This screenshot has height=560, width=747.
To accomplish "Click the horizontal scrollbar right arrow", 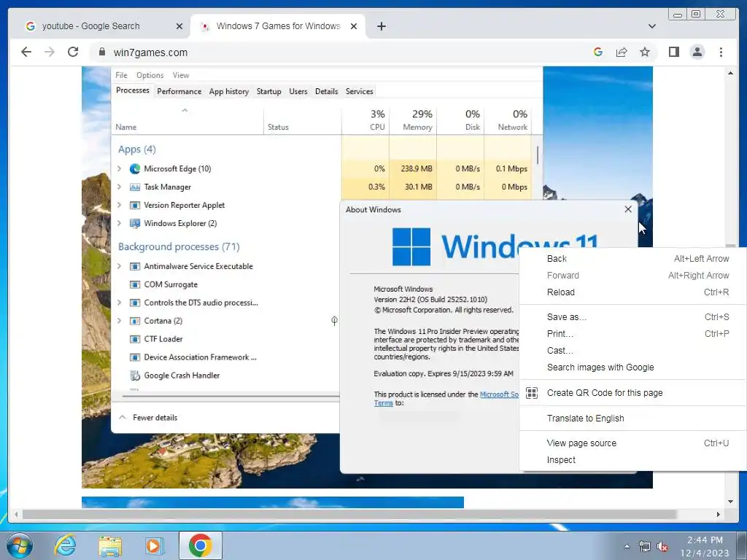I will (x=719, y=514).
